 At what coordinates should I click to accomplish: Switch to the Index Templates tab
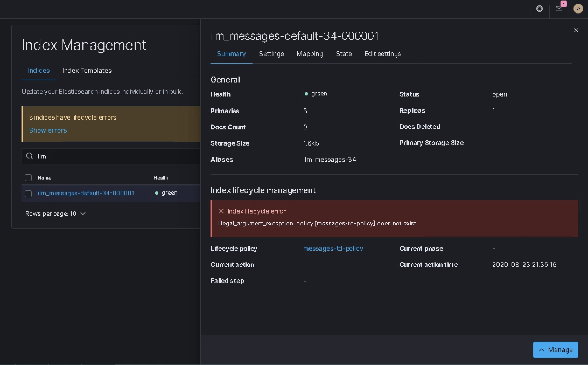[87, 71]
